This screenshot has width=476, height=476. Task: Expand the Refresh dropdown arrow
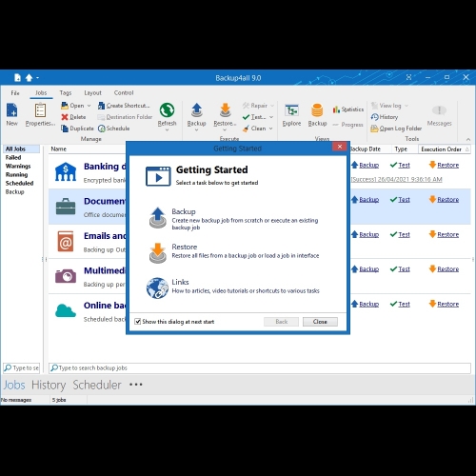(x=167, y=129)
